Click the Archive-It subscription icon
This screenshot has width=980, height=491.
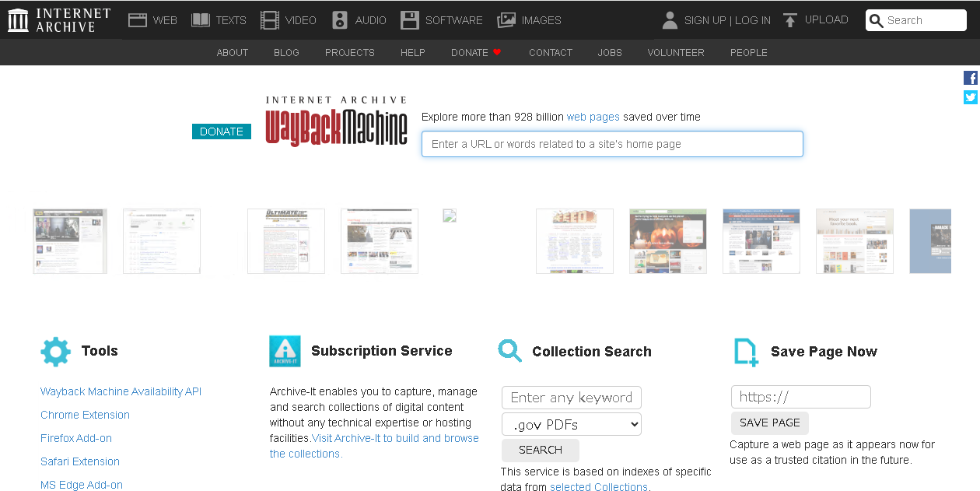click(285, 351)
